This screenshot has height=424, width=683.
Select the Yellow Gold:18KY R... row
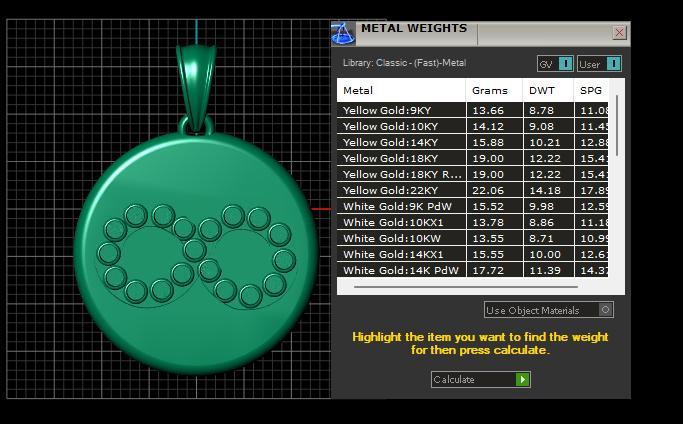pos(473,174)
